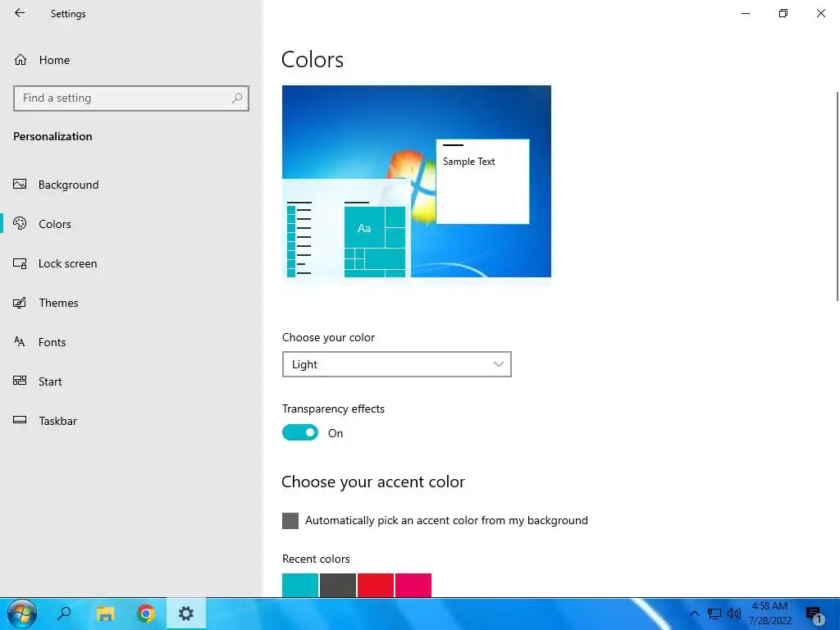Viewport: 840px width, 630px height.
Task: Open the clock showing 4:58 AM
Action: [769, 614]
